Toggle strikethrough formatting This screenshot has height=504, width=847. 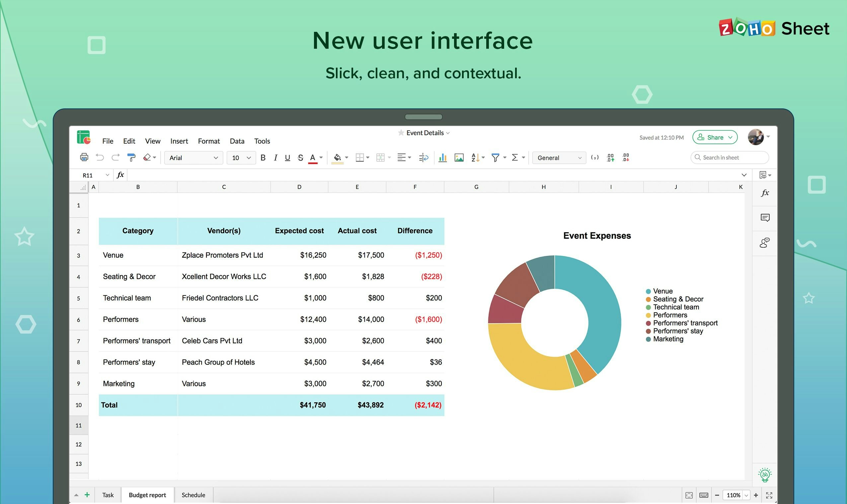tap(300, 157)
